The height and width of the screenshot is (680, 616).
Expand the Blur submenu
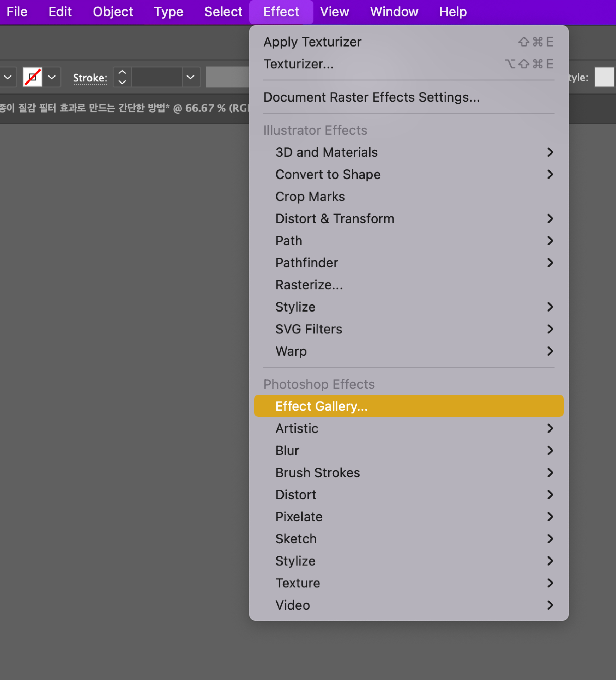click(x=409, y=451)
